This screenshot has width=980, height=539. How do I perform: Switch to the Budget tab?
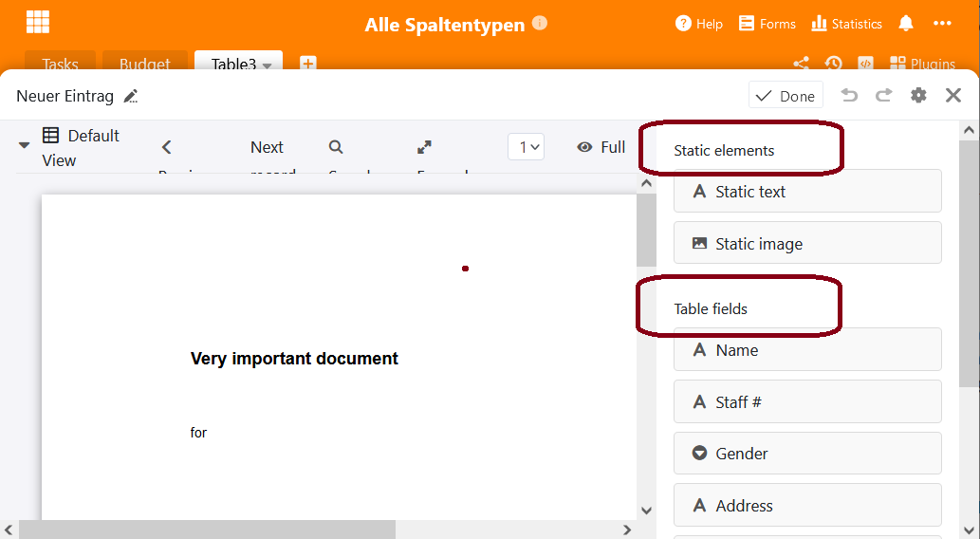(144, 65)
